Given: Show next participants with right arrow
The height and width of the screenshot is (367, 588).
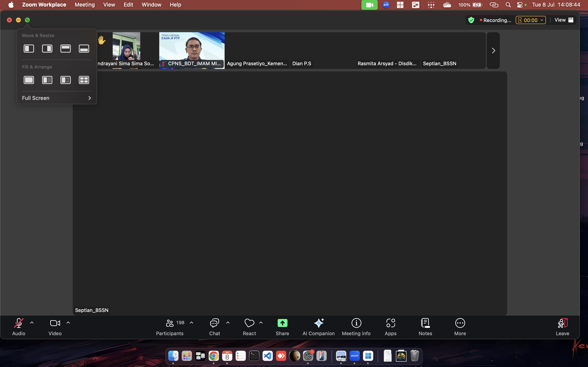Looking at the screenshot, I should (x=493, y=51).
